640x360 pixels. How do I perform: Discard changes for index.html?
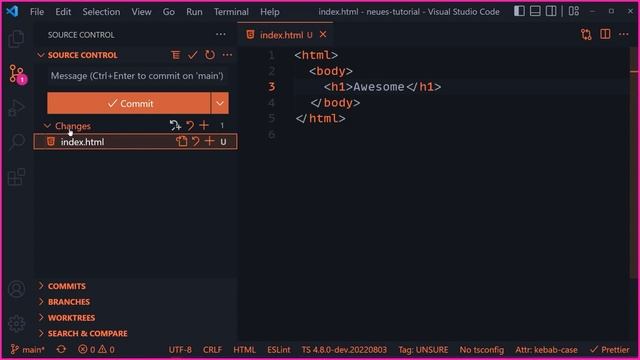[x=196, y=141]
